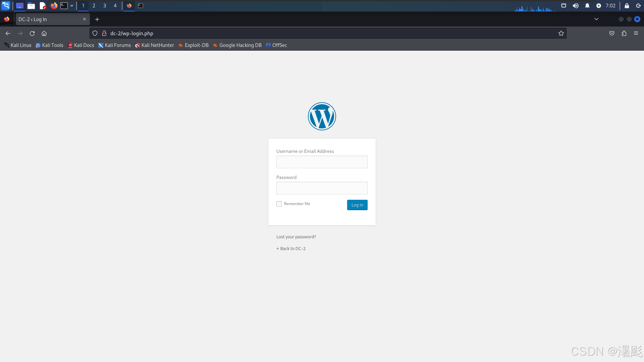The image size is (644, 362).
Task: Click the tracking protection shield icon
Action: click(x=95, y=33)
